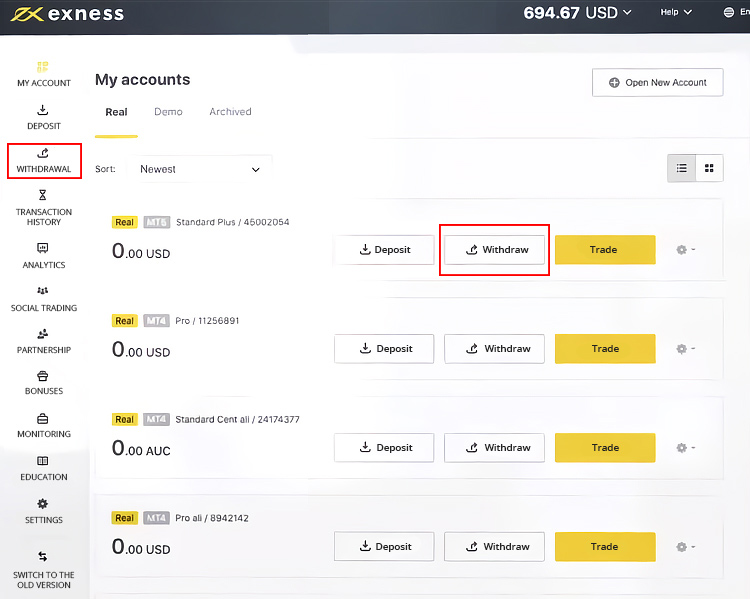750x599 pixels.
Task: Trade on Pro 8942142 account
Action: 605,546
